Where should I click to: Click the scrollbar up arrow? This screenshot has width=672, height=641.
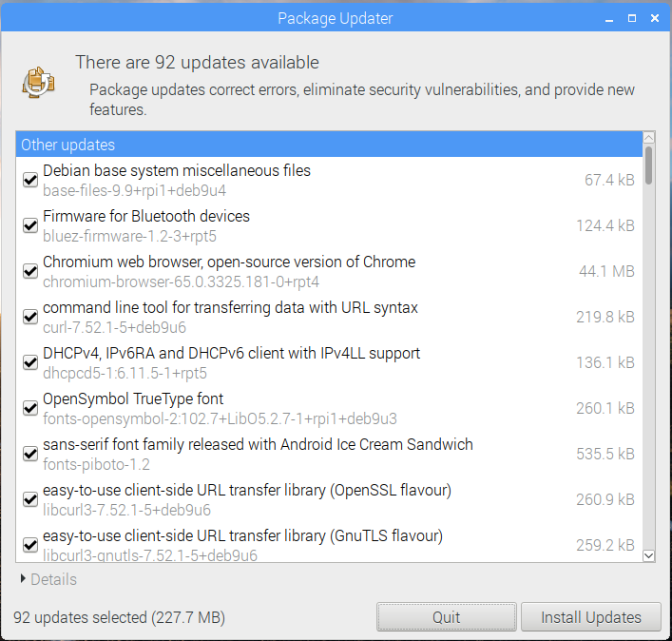[x=649, y=137]
